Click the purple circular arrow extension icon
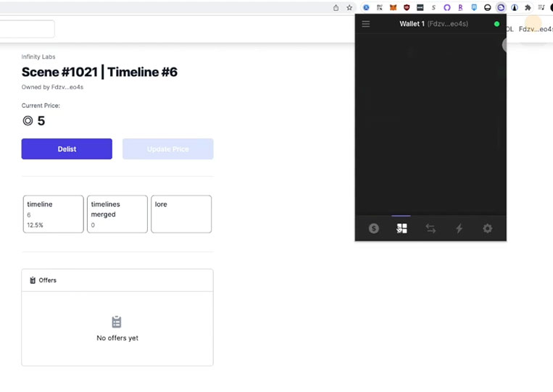Screen dimensions: 553x392 point(447,7)
